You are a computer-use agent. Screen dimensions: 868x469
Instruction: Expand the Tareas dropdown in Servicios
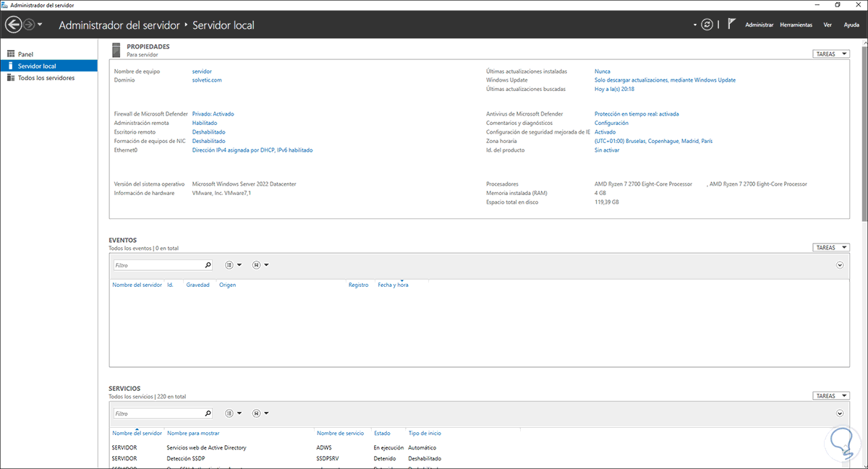pyautogui.click(x=830, y=396)
